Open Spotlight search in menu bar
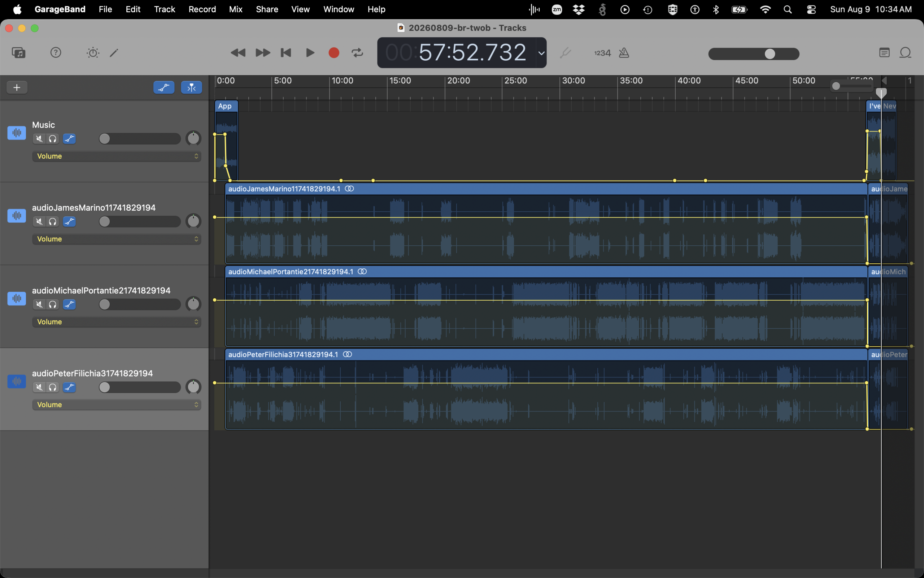The image size is (924, 578). [x=787, y=9]
